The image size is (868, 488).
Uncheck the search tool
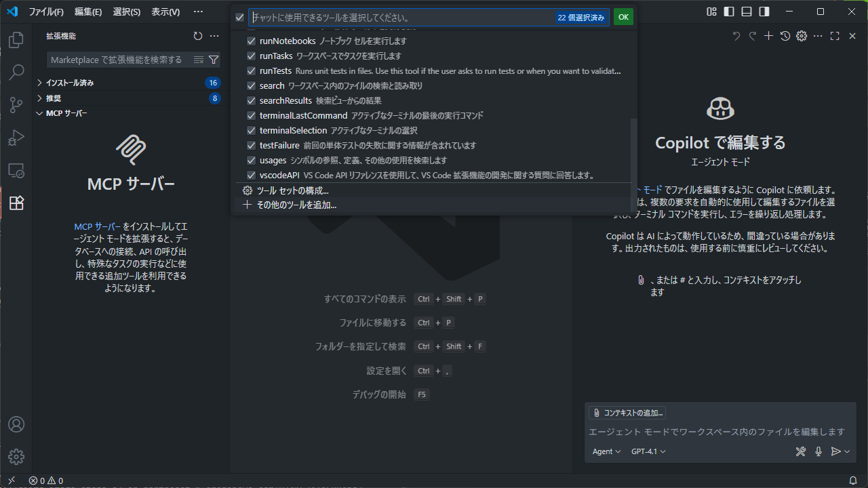point(252,85)
